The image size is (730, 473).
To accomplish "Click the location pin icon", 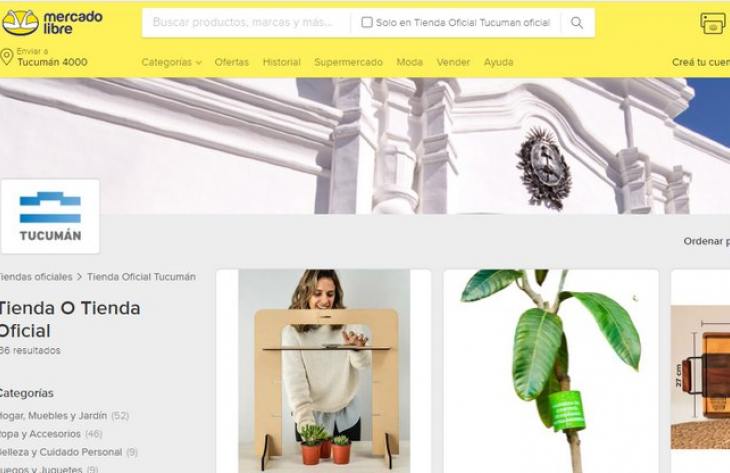I will 7,57.
